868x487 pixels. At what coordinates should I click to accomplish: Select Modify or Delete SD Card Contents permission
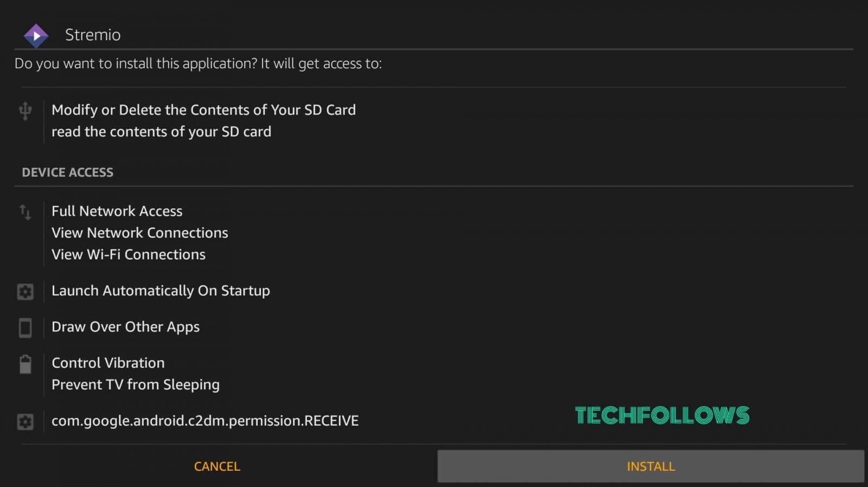tap(203, 110)
